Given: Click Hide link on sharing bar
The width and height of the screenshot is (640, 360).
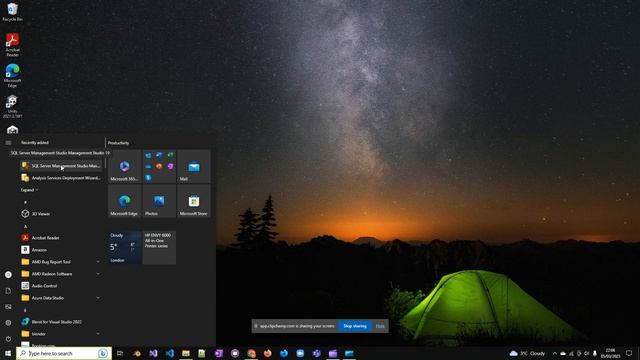Looking at the screenshot, I should [380, 326].
